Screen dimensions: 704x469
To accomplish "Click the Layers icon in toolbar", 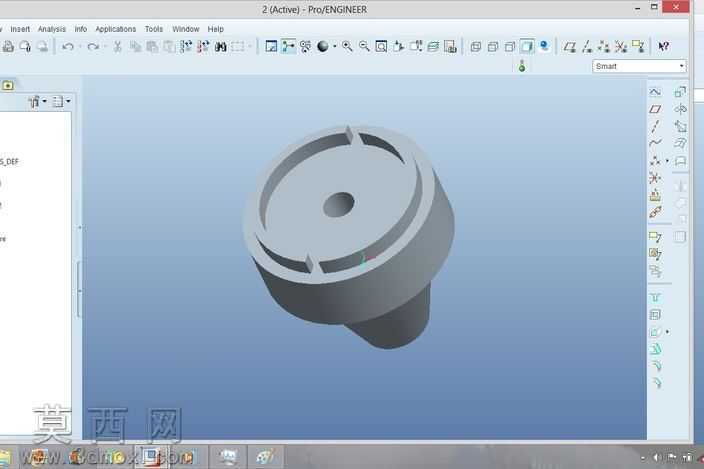I will [x=433, y=46].
